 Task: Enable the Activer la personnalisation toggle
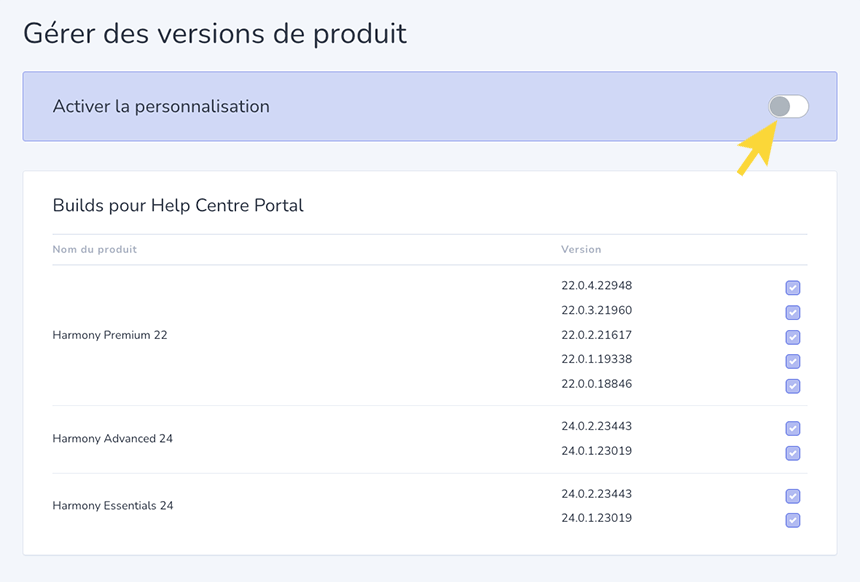pyautogui.click(x=788, y=106)
